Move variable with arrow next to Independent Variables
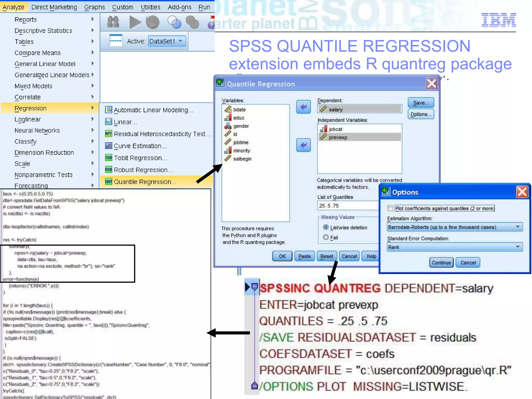Viewport: 532px width, 399px height. point(303,145)
